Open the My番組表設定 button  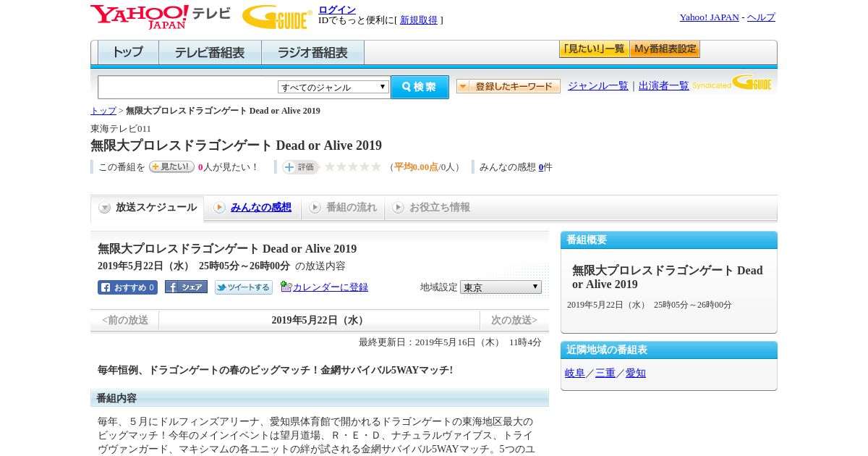click(665, 49)
